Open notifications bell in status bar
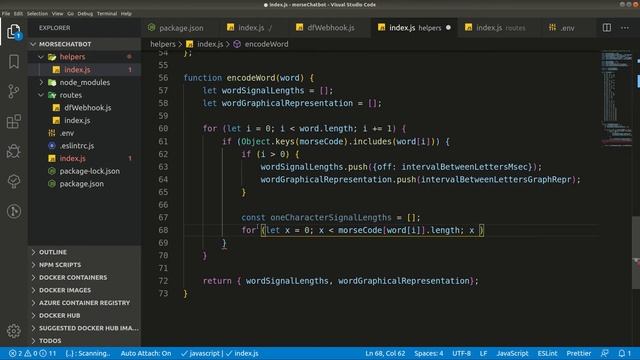640x360 pixels. coord(624,353)
